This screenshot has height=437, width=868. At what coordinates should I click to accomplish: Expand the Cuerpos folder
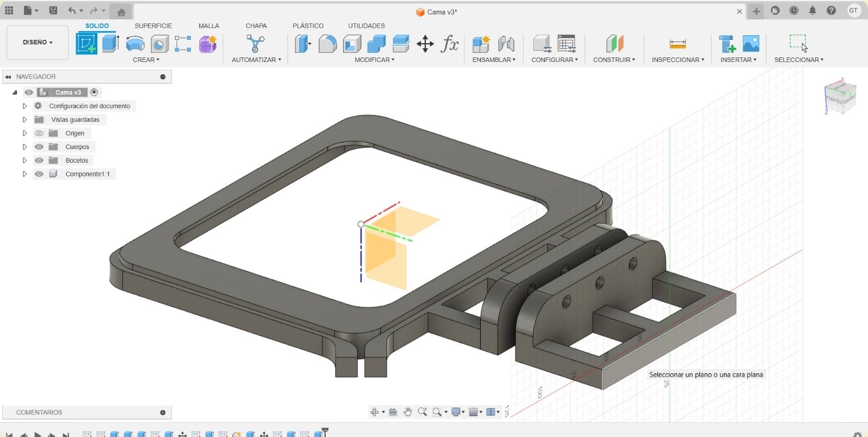click(x=24, y=147)
